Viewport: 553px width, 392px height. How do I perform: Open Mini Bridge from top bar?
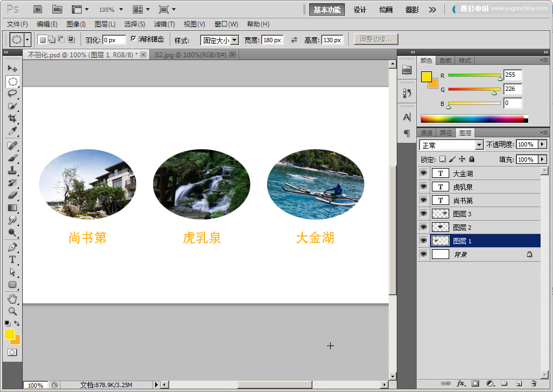(57, 10)
